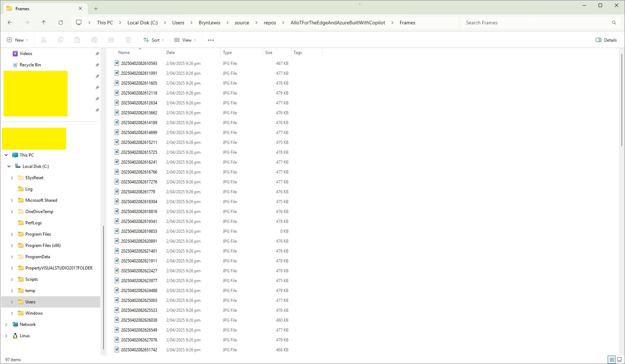Click in the Search Frames field

point(537,23)
